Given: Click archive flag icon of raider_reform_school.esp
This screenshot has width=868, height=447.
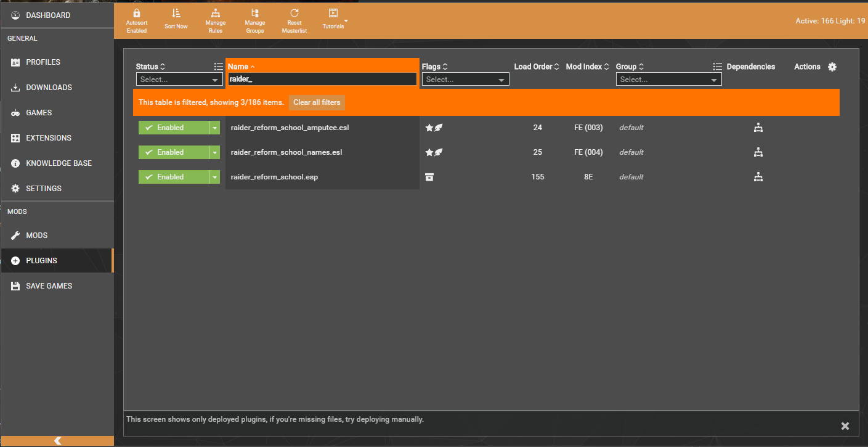Looking at the screenshot, I should (x=429, y=177).
